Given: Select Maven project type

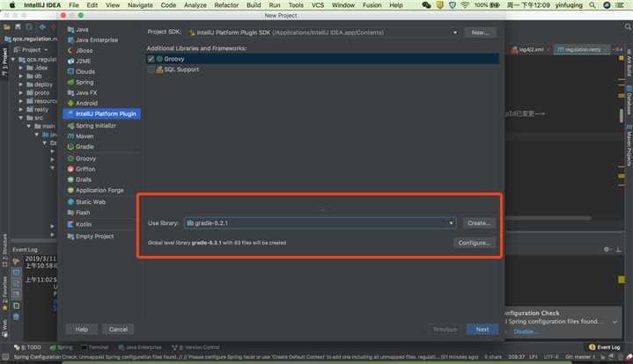Looking at the screenshot, I should click(85, 136).
